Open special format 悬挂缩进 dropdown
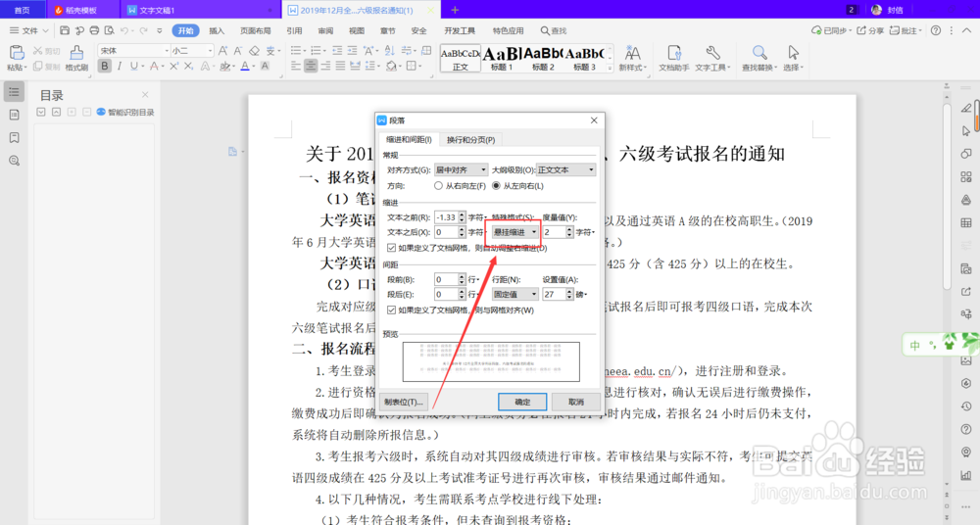This screenshot has width=980, height=525. [x=515, y=232]
